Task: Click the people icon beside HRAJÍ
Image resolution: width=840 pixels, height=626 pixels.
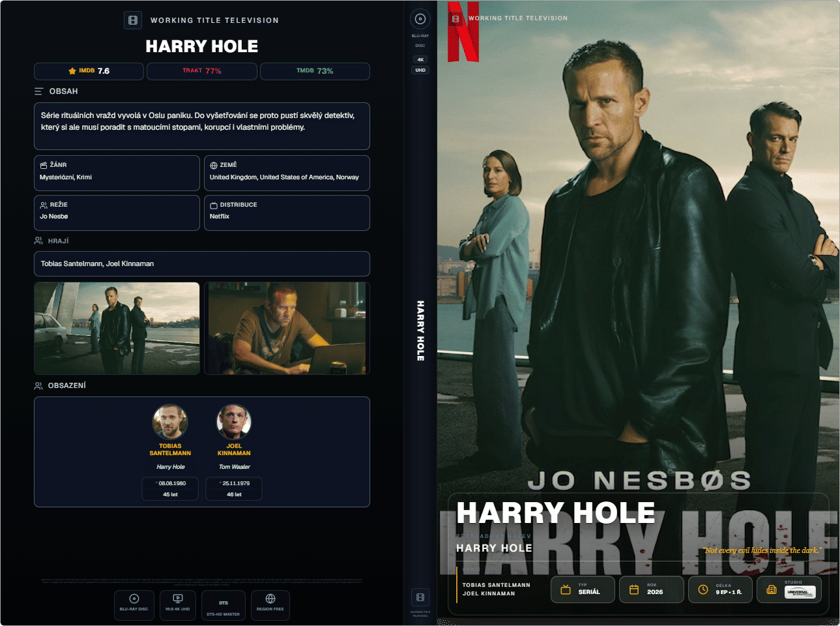Action: click(38, 241)
